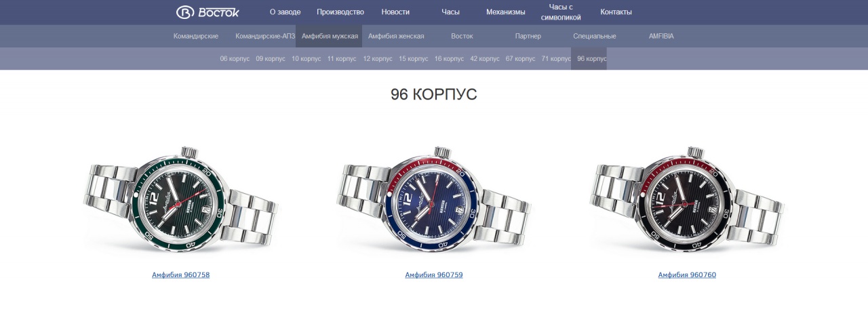Select the 06 корпус subtab
This screenshot has width=868, height=326.
pos(235,59)
